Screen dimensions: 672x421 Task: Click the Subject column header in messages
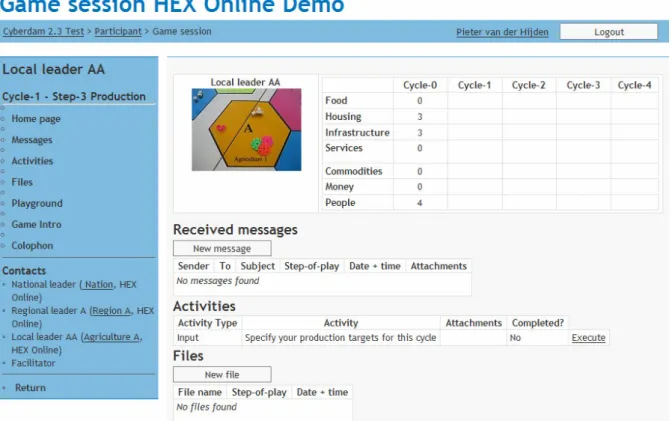tap(258, 266)
